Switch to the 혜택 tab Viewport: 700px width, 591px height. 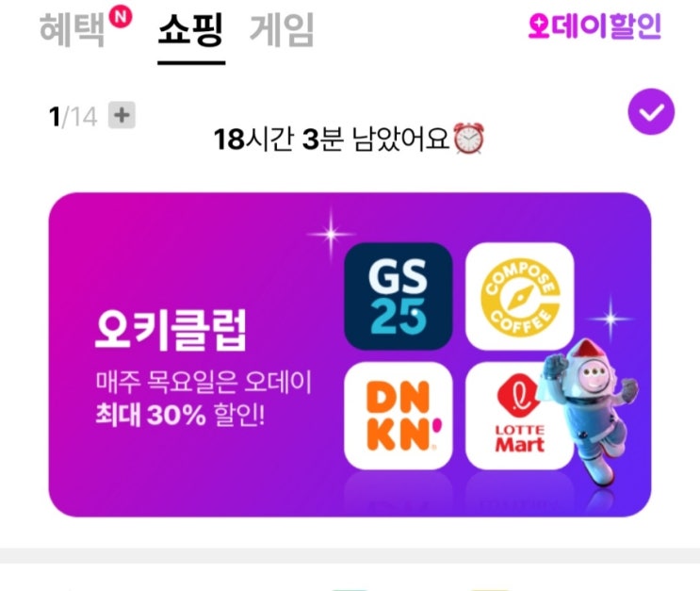[73, 29]
